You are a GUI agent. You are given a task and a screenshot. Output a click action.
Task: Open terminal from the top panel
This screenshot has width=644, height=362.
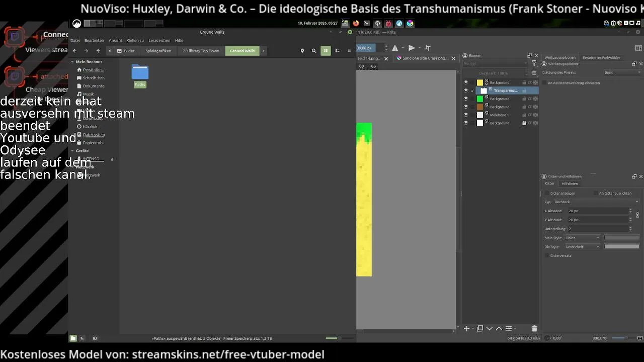point(367,23)
